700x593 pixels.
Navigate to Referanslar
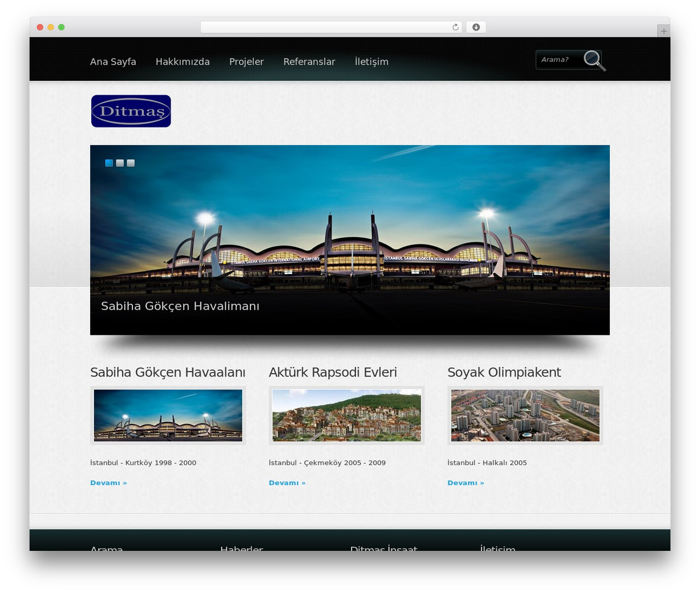click(x=309, y=62)
